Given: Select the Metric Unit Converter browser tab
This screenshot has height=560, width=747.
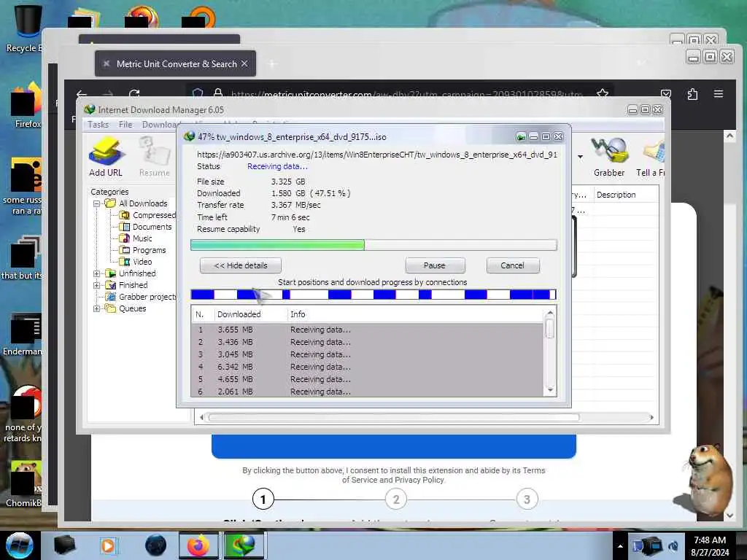Looking at the screenshot, I should [175, 64].
